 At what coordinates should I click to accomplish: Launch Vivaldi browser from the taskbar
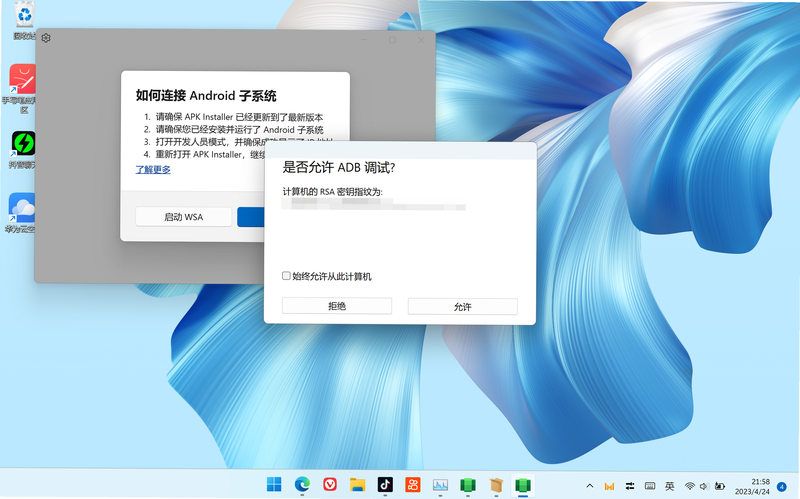point(330,484)
